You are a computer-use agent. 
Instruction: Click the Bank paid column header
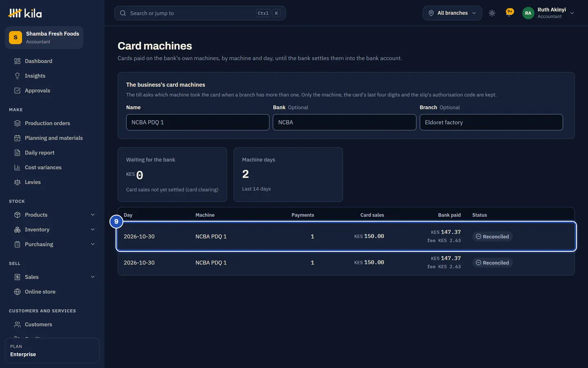(449, 215)
